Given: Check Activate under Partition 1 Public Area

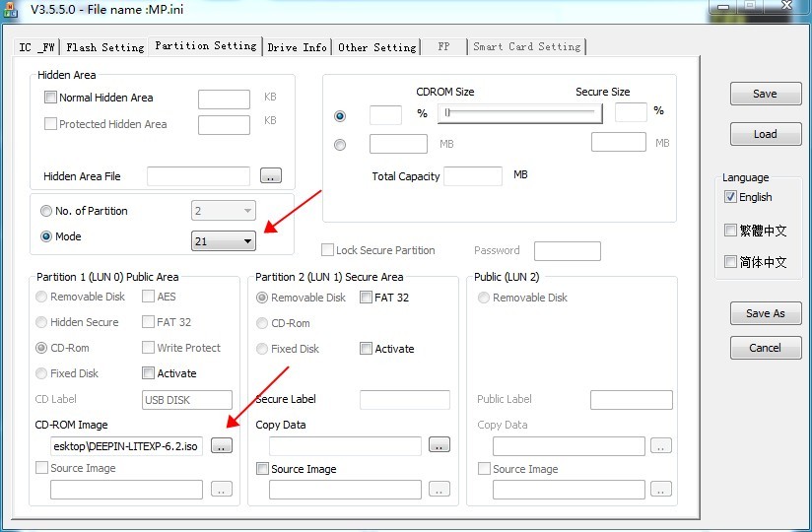Looking at the screenshot, I should click(x=149, y=373).
